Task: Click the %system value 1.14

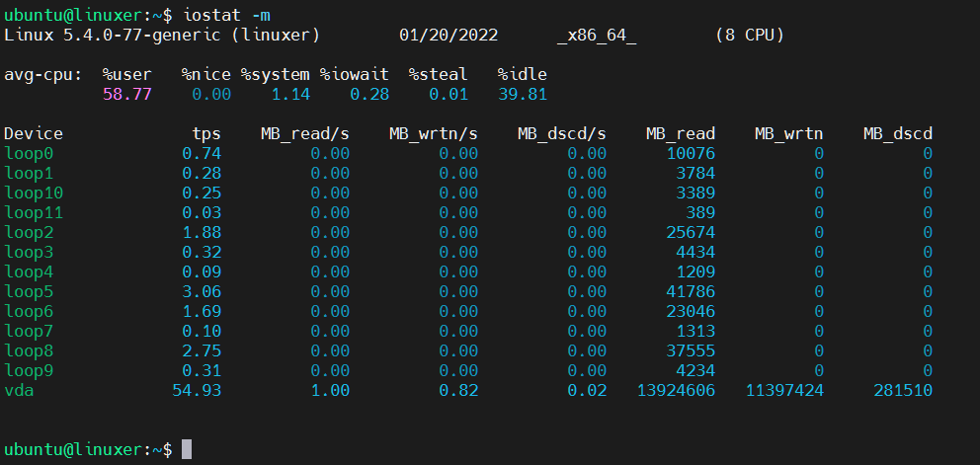Action: coord(290,95)
